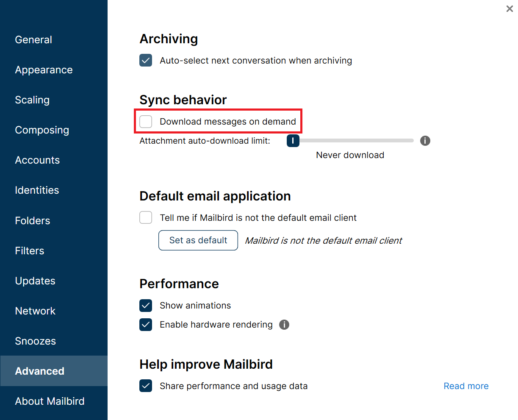
Task: Click the Default email application heading
Action: 215,196
